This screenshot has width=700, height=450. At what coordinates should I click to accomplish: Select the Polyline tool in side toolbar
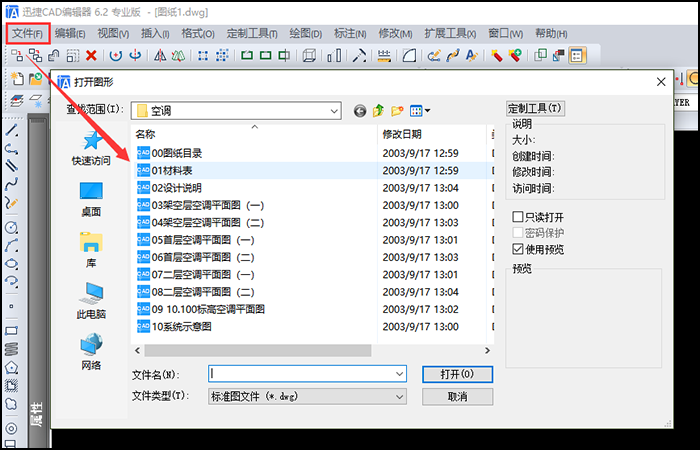(x=11, y=149)
